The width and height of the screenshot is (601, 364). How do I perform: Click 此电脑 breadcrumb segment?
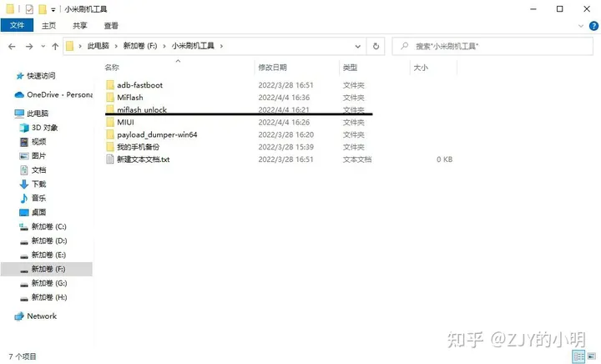click(98, 46)
